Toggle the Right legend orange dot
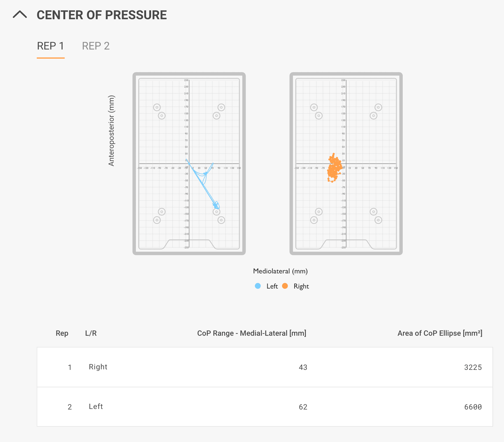Viewport: 504px width, 442px height. (x=285, y=286)
